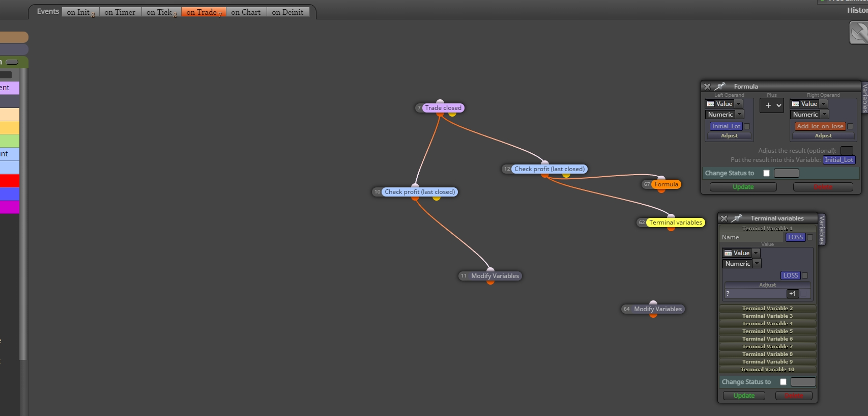The width and height of the screenshot is (868, 416).
Task: Click Delete button in Terminal variables panel
Action: (793, 396)
